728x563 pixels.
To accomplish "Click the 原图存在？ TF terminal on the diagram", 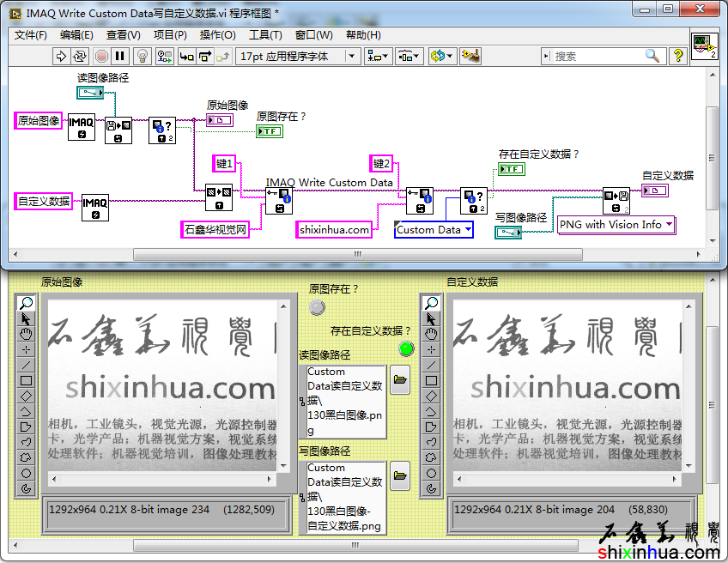I will pos(270,131).
